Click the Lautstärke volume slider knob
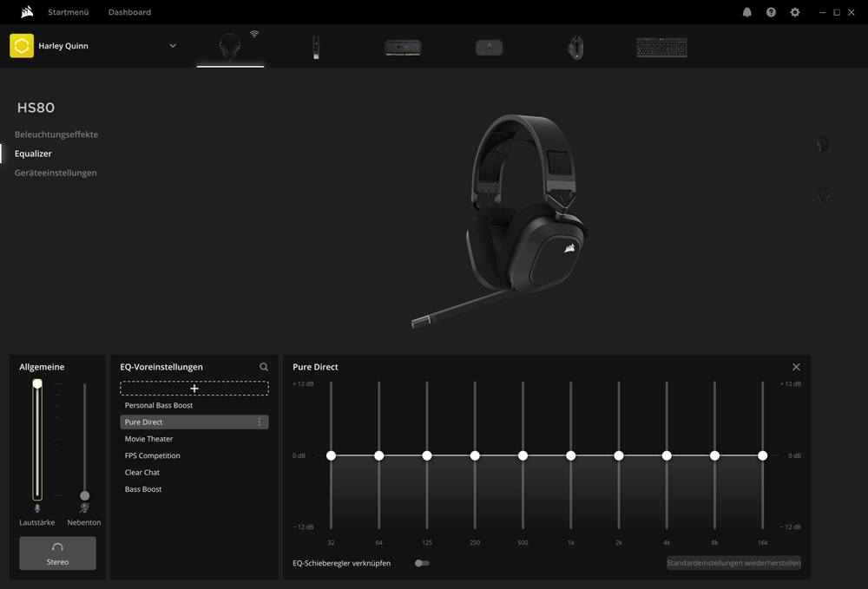This screenshot has height=589, width=868. [37, 383]
